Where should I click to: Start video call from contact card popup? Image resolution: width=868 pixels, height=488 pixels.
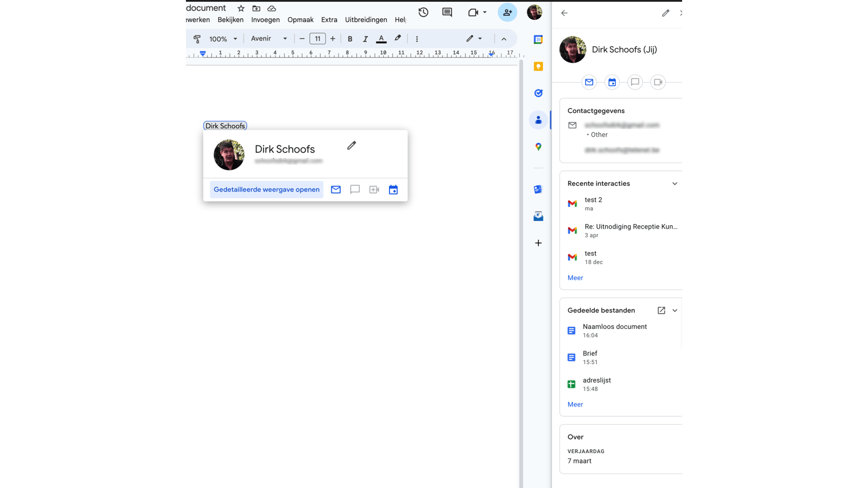[374, 190]
